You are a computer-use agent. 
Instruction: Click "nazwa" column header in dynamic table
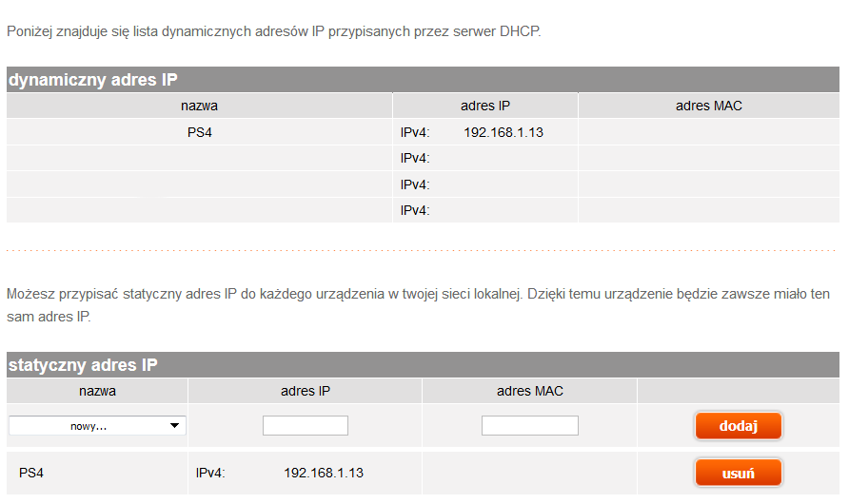pyautogui.click(x=200, y=106)
